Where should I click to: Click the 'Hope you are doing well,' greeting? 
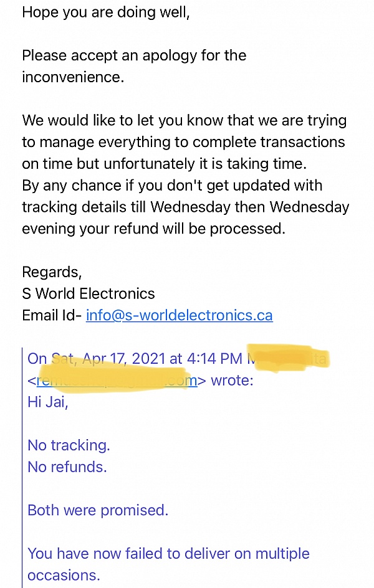[106, 12]
